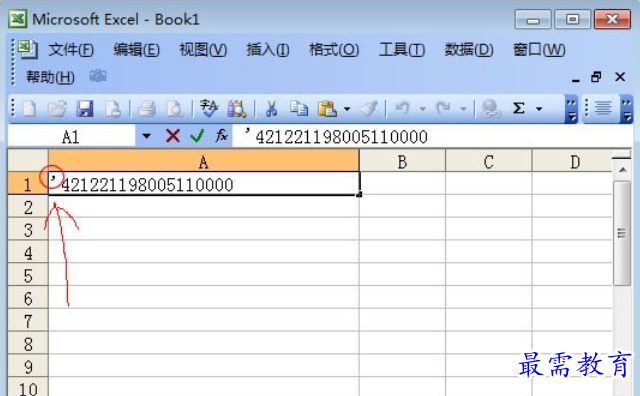Click the formula bar text field
Screen dimensions: 640x396
[431, 136]
